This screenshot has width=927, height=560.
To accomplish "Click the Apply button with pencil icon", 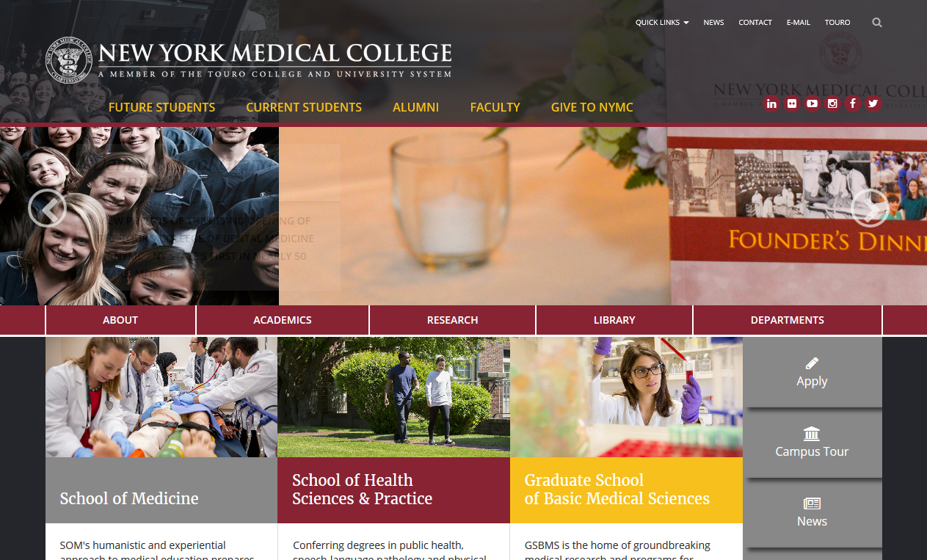I will (813, 372).
